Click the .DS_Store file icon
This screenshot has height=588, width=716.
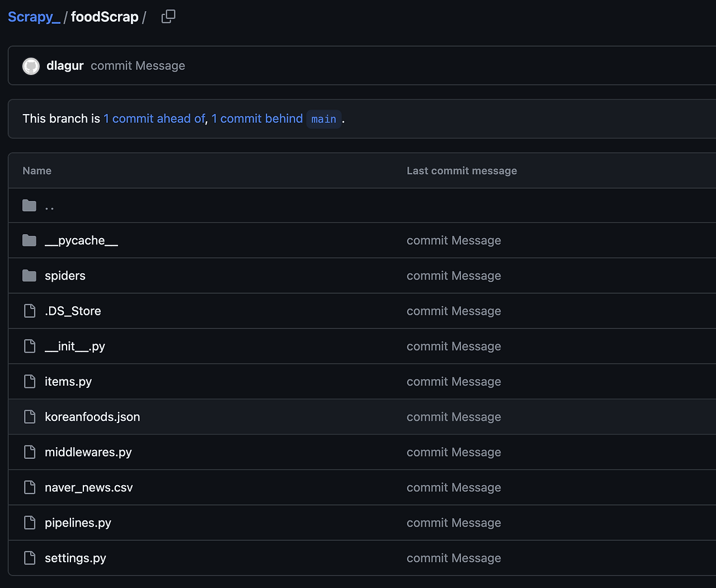click(30, 311)
